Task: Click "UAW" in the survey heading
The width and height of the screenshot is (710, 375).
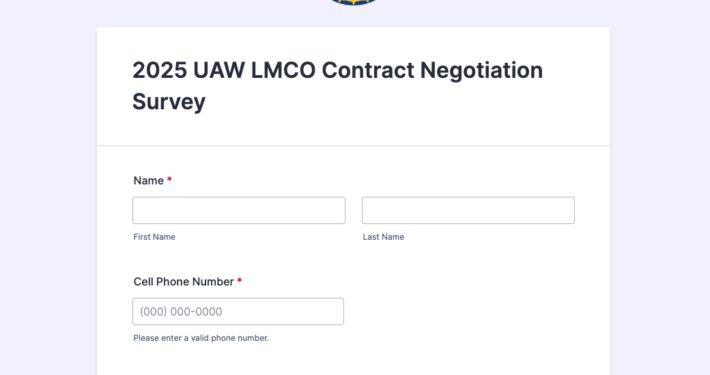Action: coord(219,70)
